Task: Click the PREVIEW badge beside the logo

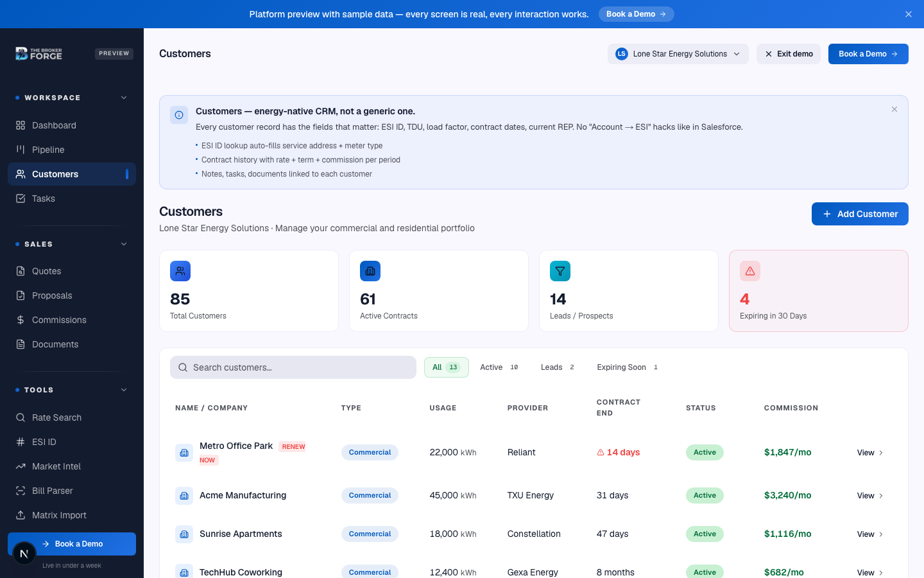Action: click(x=114, y=53)
